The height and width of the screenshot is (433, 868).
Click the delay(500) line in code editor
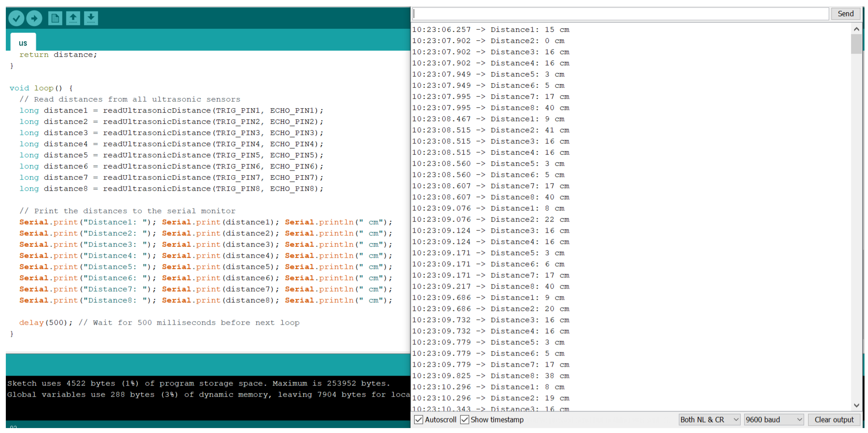[x=45, y=322]
